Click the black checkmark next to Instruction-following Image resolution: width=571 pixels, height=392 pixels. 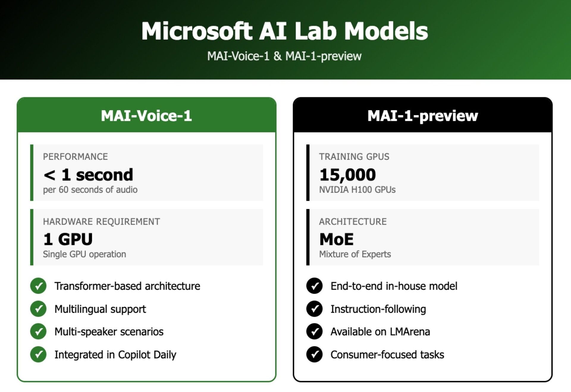tap(314, 309)
